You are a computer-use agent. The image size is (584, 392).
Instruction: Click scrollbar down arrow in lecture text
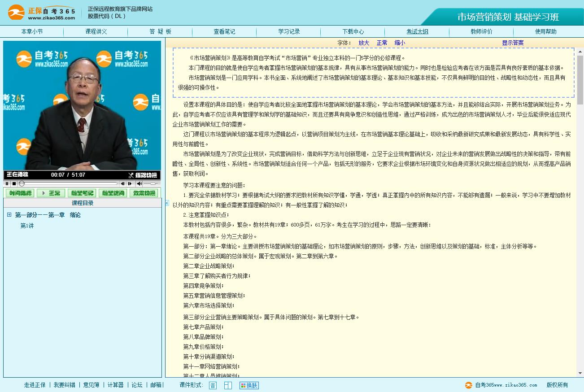pos(580,373)
